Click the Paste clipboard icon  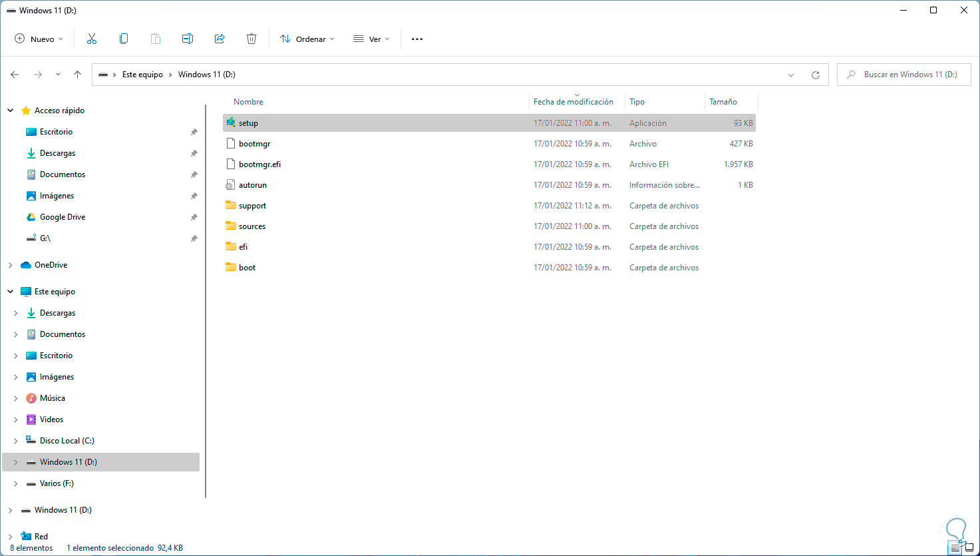[x=156, y=39]
